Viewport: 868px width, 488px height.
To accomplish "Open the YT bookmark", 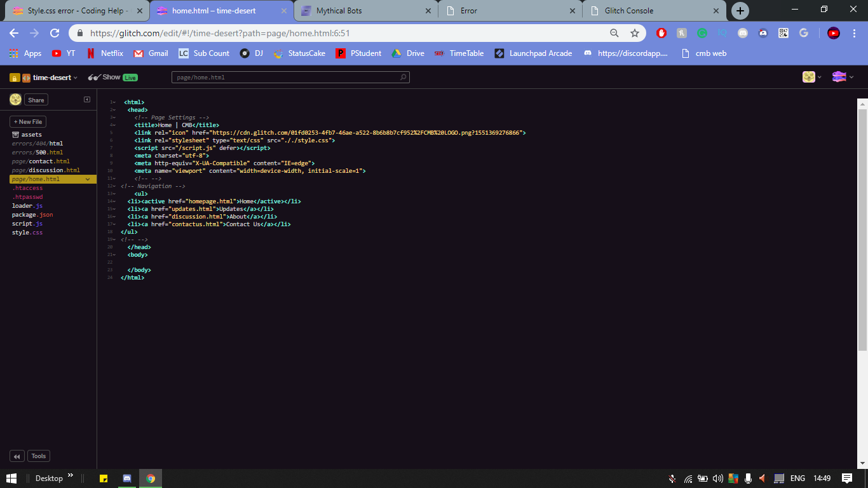I will [x=64, y=53].
